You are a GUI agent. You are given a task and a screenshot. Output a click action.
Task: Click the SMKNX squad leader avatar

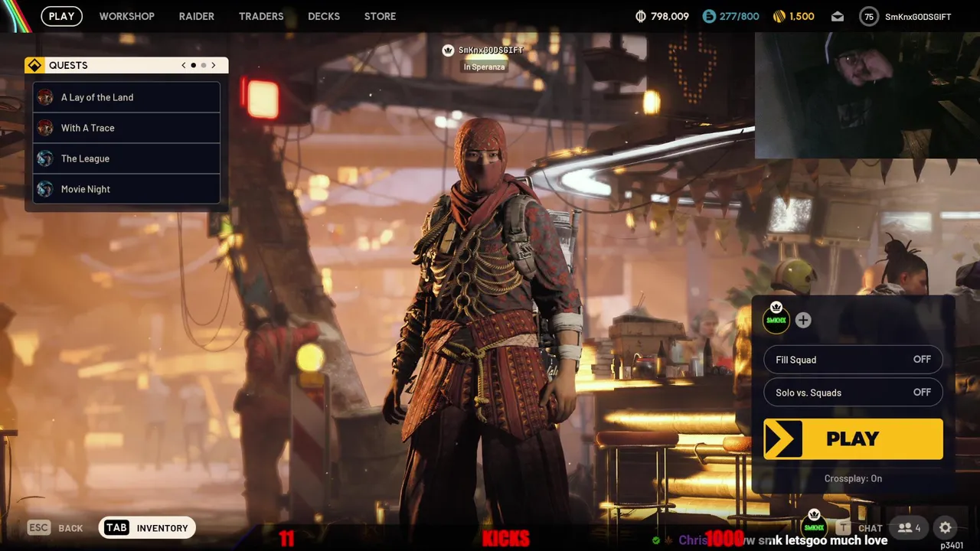tap(776, 319)
